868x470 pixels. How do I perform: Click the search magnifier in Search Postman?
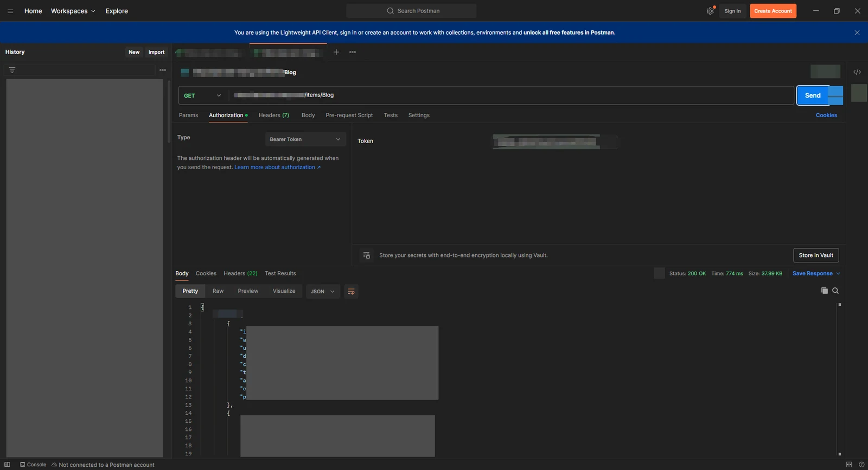tap(390, 11)
